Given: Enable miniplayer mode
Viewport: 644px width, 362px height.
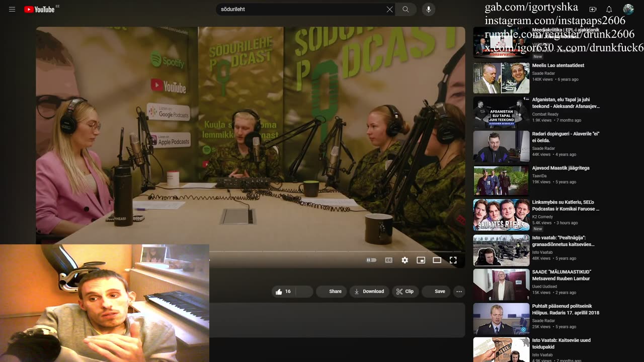Looking at the screenshot, I should [x=421, y=260].
